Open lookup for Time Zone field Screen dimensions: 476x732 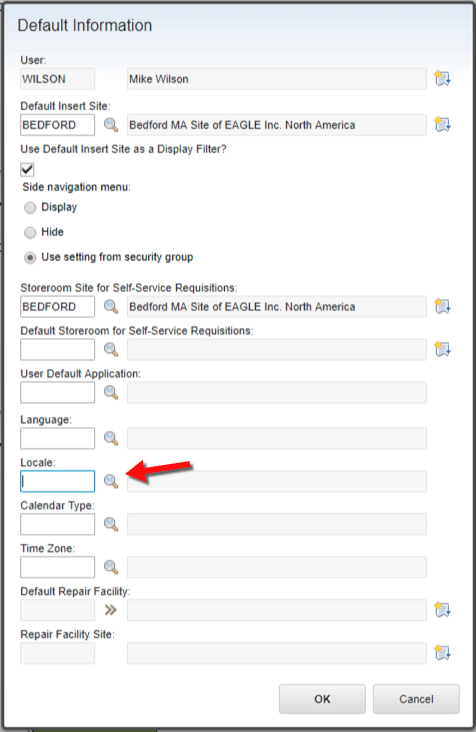[111, 567]
